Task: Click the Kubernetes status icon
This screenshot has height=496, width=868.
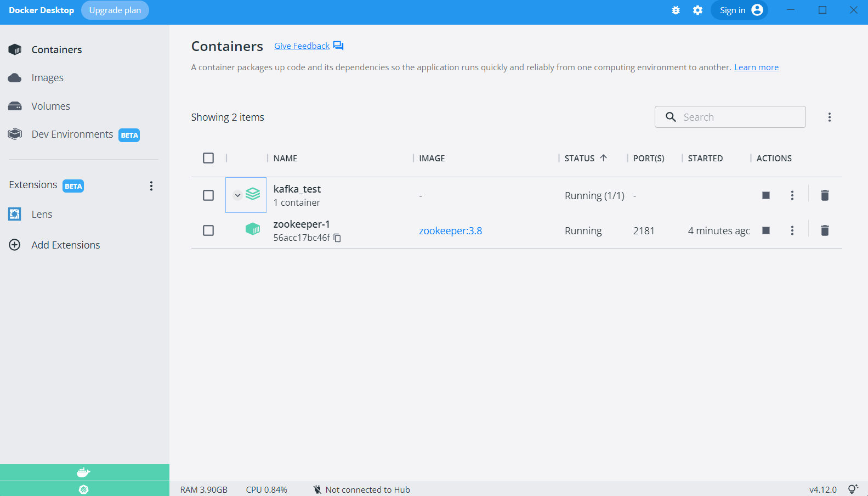Action: click(83, 489)
